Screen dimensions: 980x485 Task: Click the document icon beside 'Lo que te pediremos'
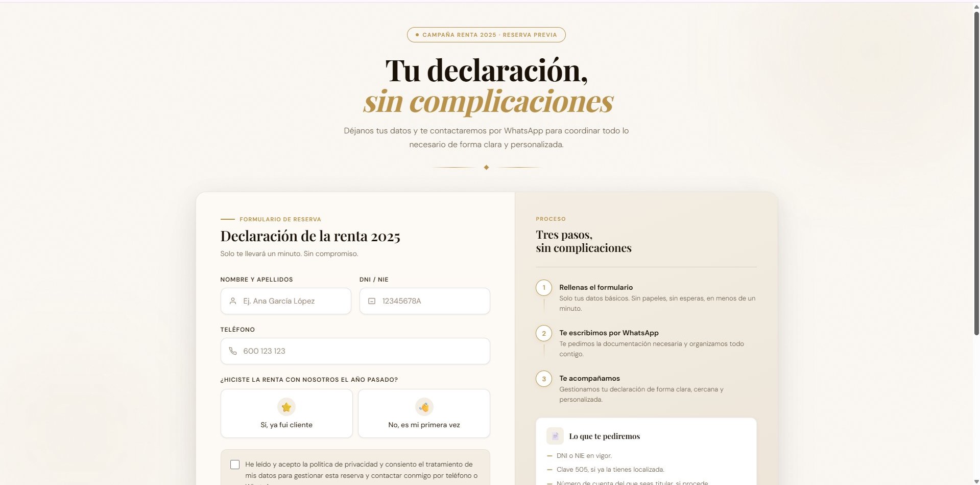[x=555, y=436]
